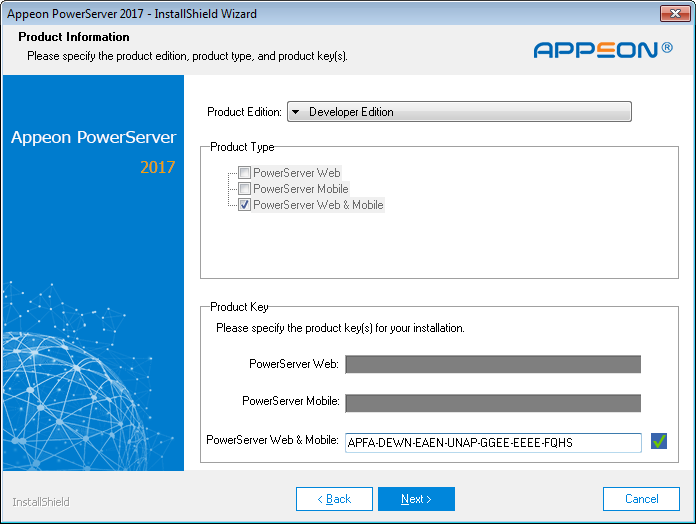696x524 pixels.
Task: Click 'Please specify the product key(s)' text
Action: (340, 328)
